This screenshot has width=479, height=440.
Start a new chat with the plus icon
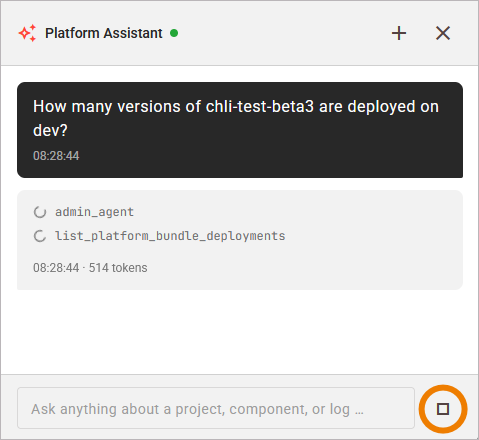(399, 33)
